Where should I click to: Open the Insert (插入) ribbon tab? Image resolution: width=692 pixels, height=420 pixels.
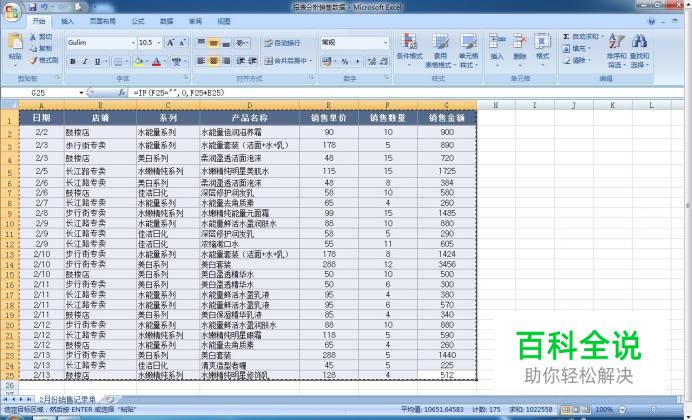click(67, 21)
